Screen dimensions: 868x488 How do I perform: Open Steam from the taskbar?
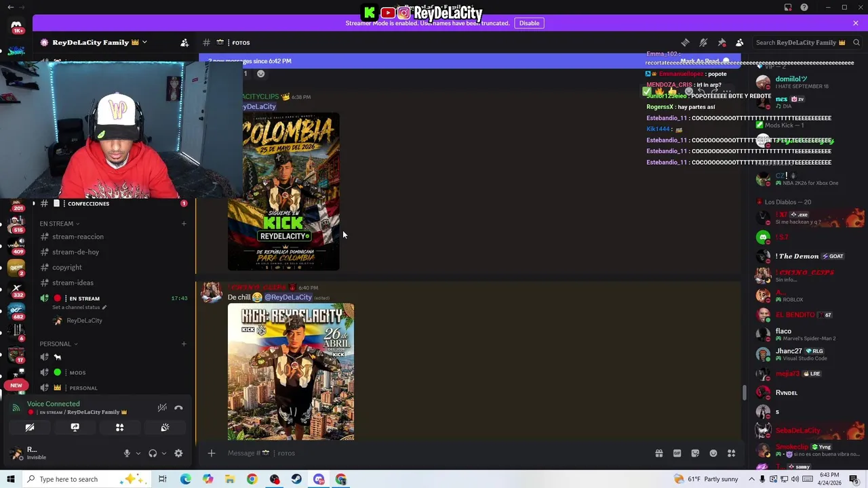[296, 479]
